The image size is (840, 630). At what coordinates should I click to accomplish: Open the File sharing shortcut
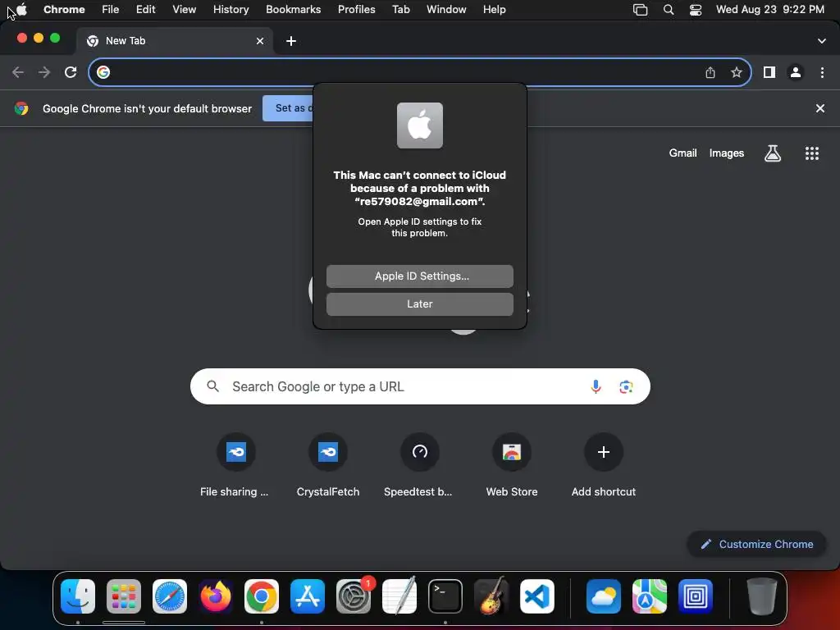(x=235, y=465)
